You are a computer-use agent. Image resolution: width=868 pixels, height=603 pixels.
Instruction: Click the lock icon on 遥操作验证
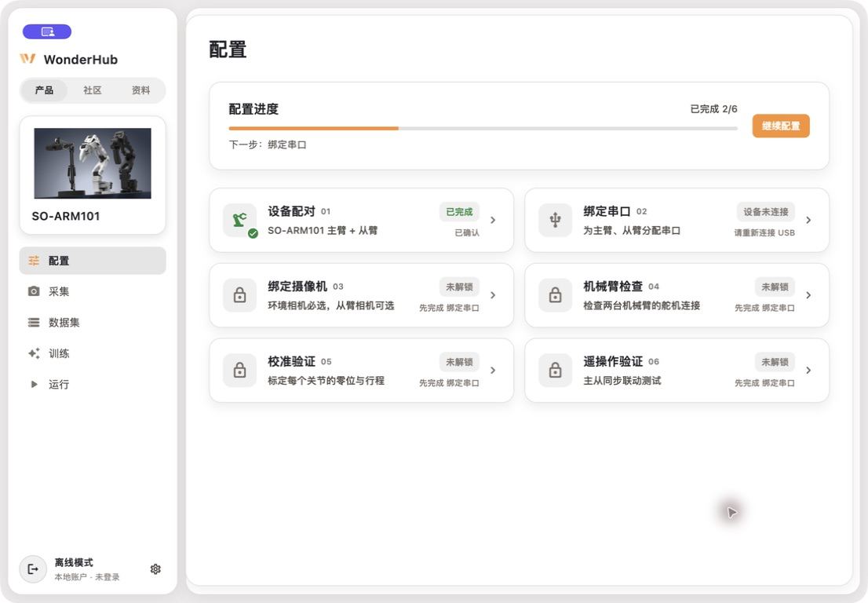click(555, 370)
